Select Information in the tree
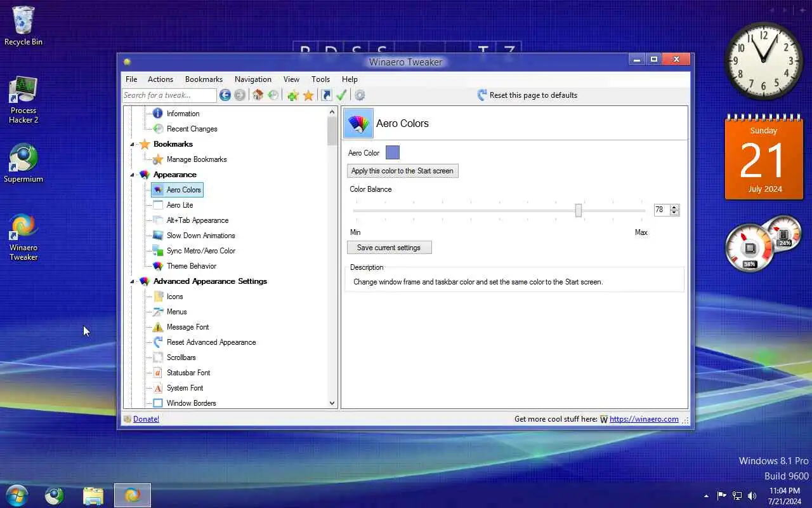 tap(183, 114)
